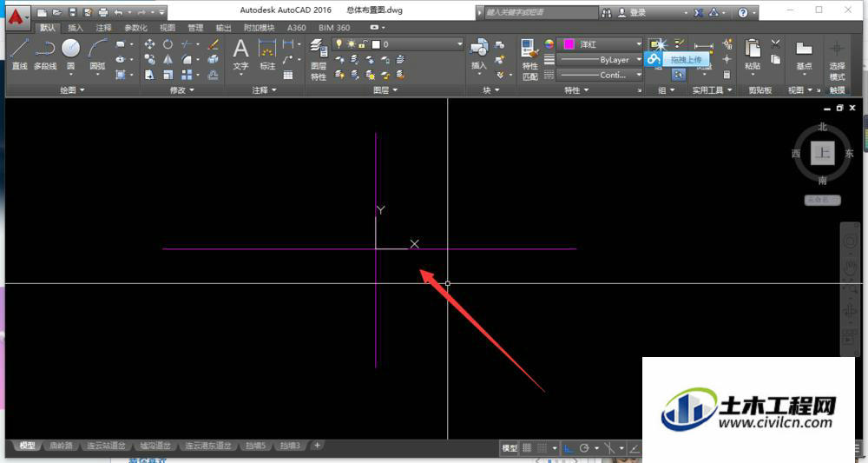Click the 模型 model space status button
Image resolution: width=868 pixels, height=463 pixels.
click(x=510, y=447)
